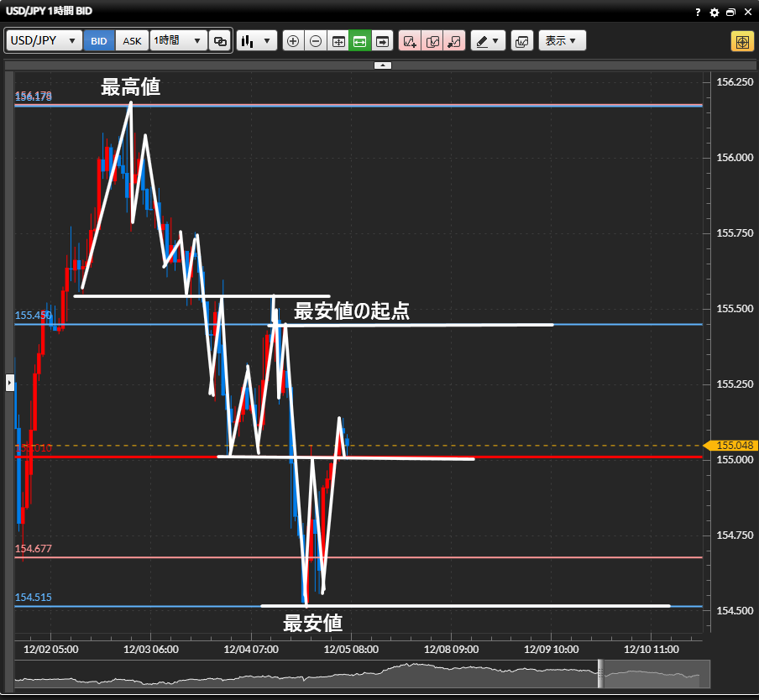Toggle the reset zoom grid icon
Screen dimensions: 759x700
pyautogui.click(x=338, y=40)
